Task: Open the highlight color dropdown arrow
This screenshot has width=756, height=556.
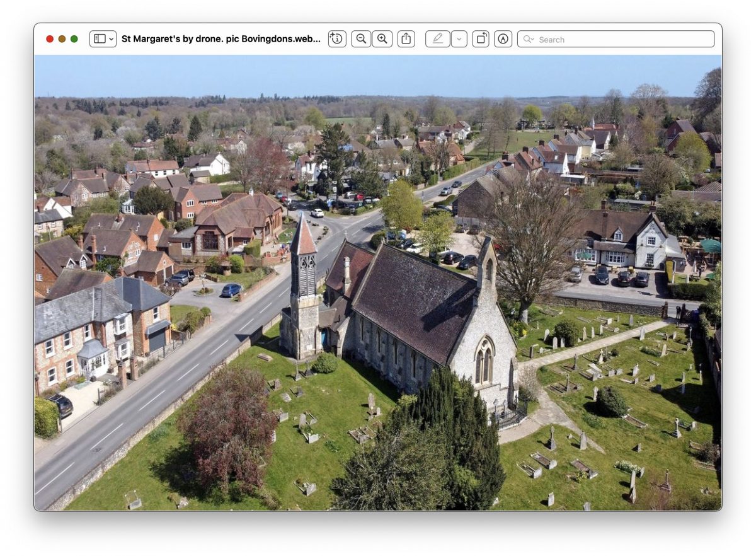Action: (x=459, y=39)
